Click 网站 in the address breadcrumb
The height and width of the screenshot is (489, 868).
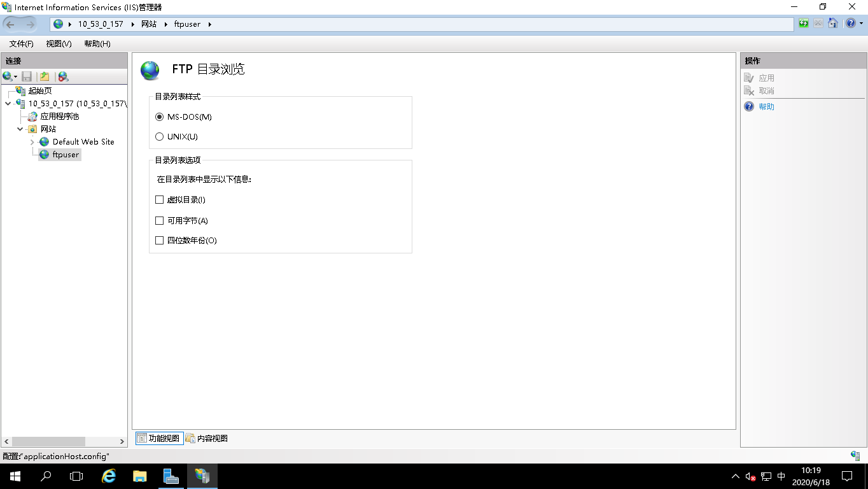pyautogui.click(x=149, y=24)
